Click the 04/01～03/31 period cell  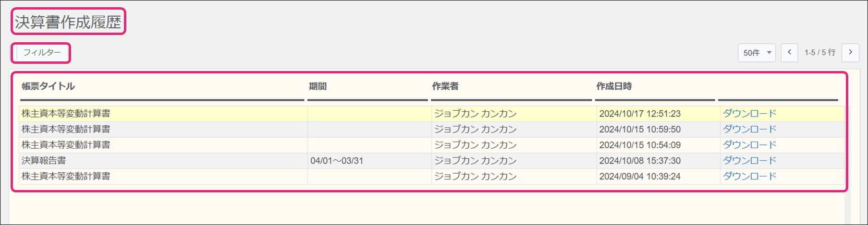(x=337, y=161)
